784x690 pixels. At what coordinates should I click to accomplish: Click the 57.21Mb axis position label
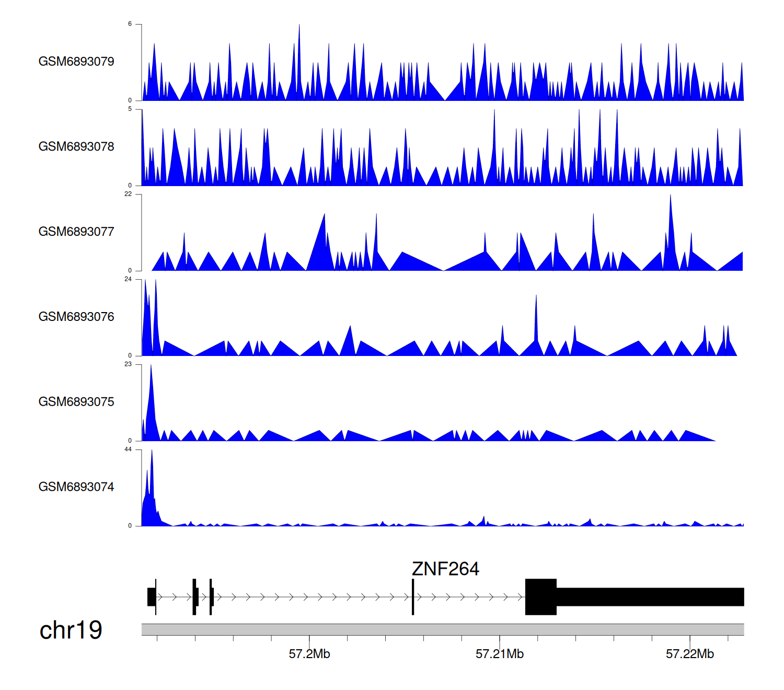tap(500, 654)
